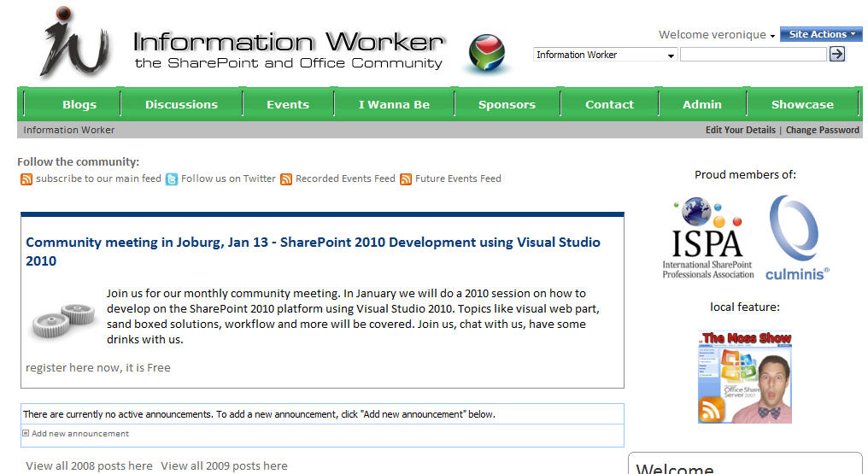Click the Add new announcement link
The image size is (868, 474).
(79, 434)
